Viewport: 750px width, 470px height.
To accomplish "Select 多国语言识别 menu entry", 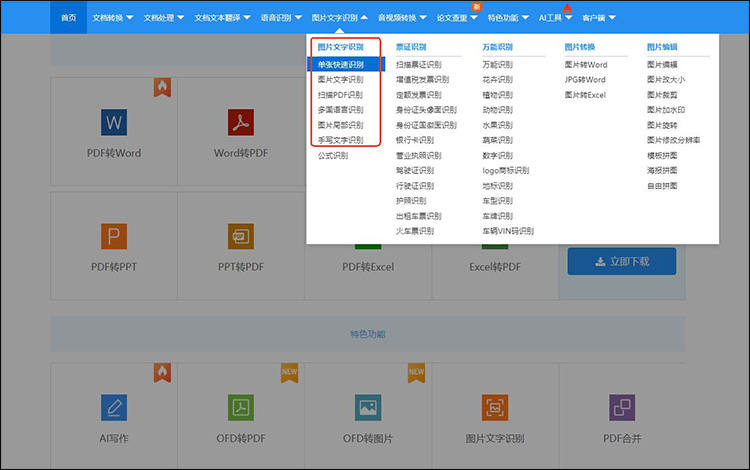I will click(x=341, y=109).
